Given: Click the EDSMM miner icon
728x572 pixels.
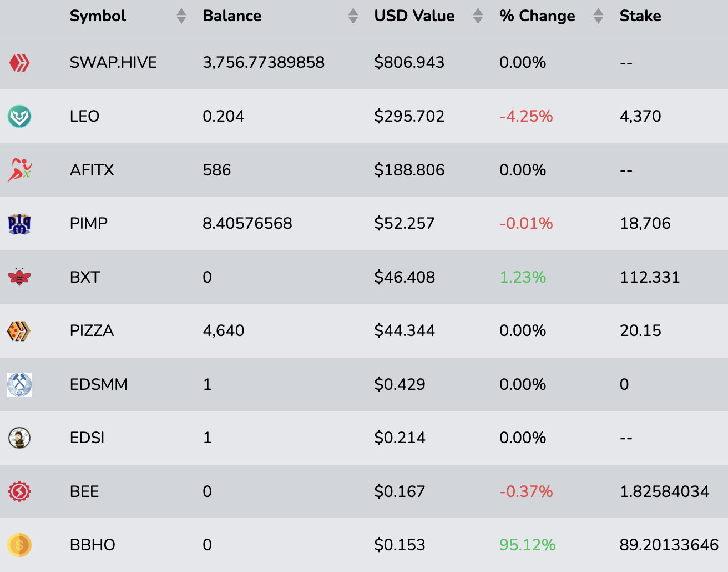Looking at the screenshot, I should tap(19, 384).
